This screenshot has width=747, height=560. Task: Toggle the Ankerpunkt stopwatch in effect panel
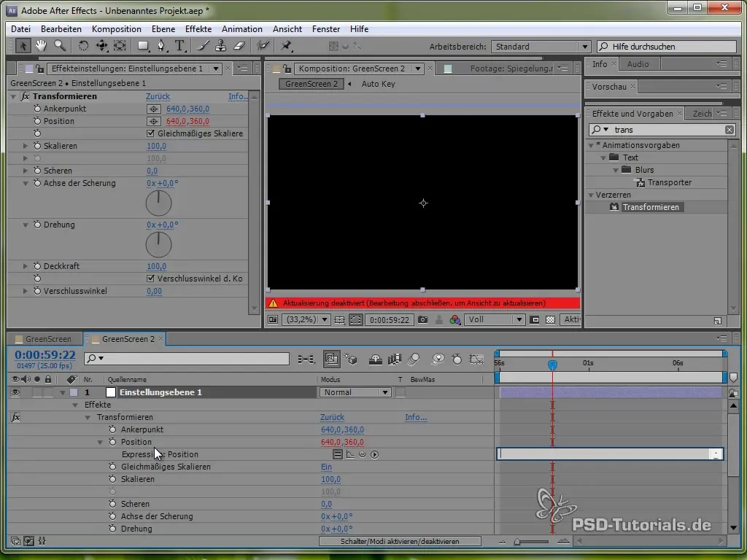(37, 109)
